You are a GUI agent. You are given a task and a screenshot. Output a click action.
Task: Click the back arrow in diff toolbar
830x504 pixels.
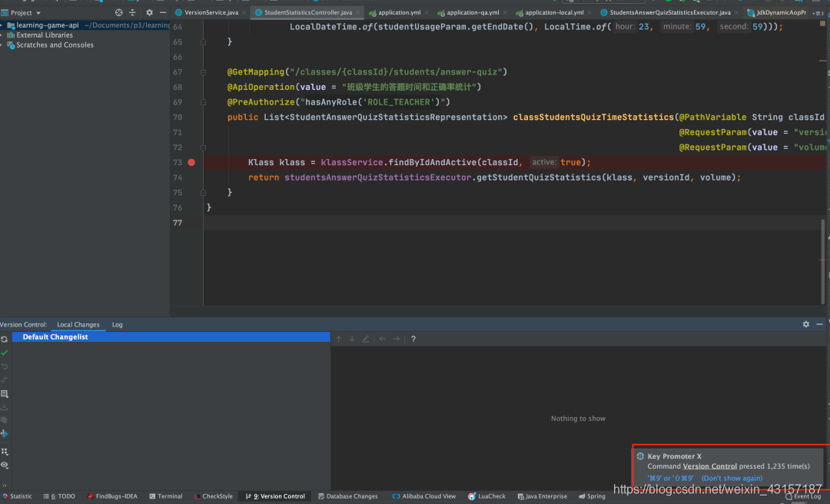pos(382,339)
